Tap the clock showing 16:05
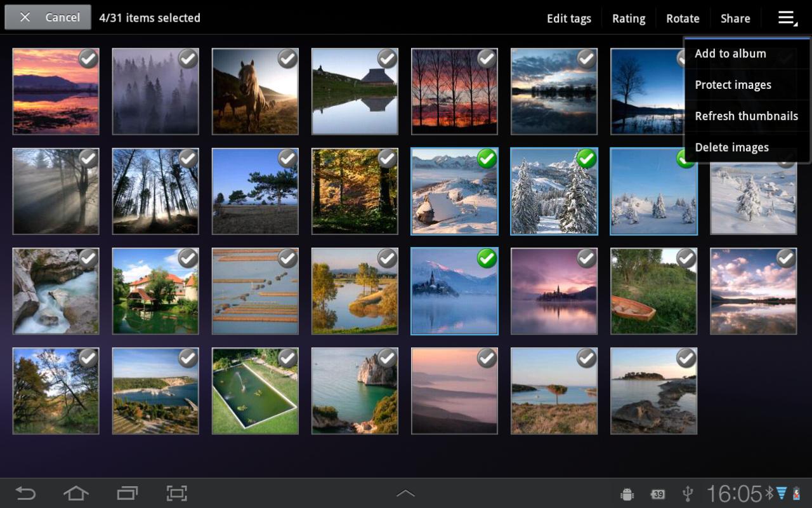Image resolution: width=812 pixels, height=508 pixels. (734, 494)
